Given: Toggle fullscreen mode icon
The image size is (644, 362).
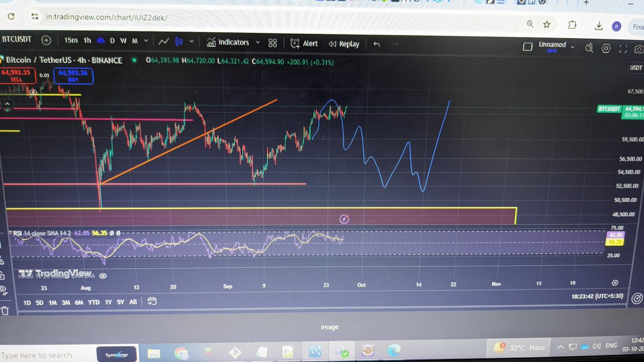Looking at the screenshot, I should [623, 49].
